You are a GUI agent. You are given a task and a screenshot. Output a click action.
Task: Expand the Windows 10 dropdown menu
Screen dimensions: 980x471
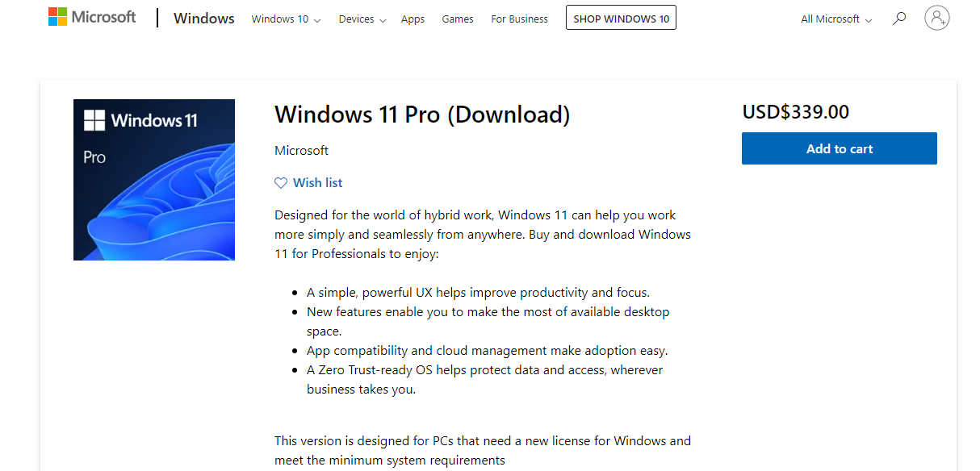(x=286, y=19)
